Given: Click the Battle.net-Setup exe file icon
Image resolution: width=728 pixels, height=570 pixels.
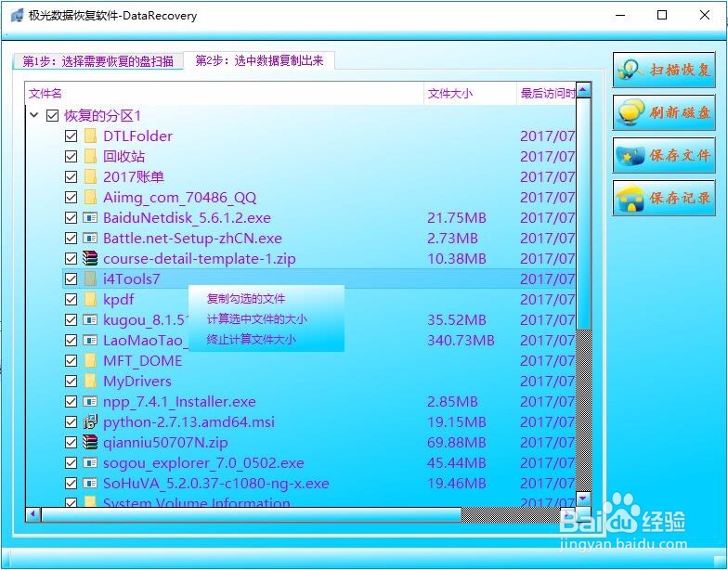Looking at the screenshot, I should click(90, 238).
